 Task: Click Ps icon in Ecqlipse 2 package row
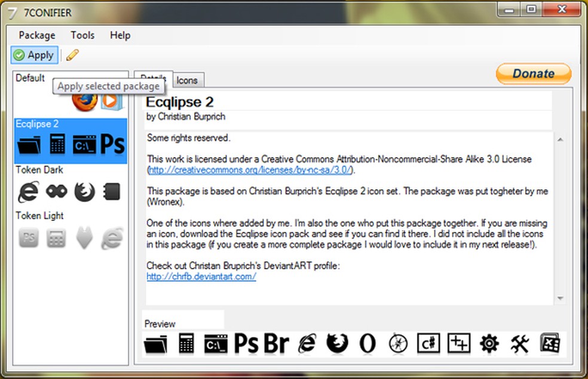click(112, 144)
